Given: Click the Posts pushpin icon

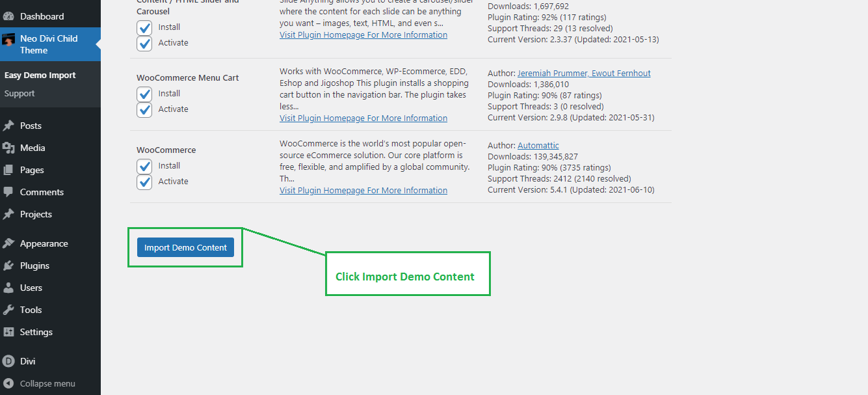Looking at the screenshot, I should click(x=8, y=126).
